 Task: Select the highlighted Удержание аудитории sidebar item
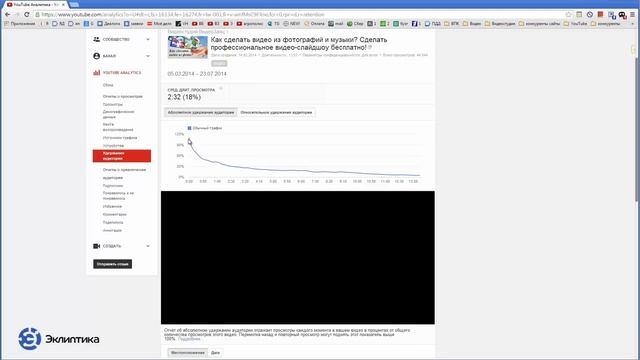click(122, 156)
